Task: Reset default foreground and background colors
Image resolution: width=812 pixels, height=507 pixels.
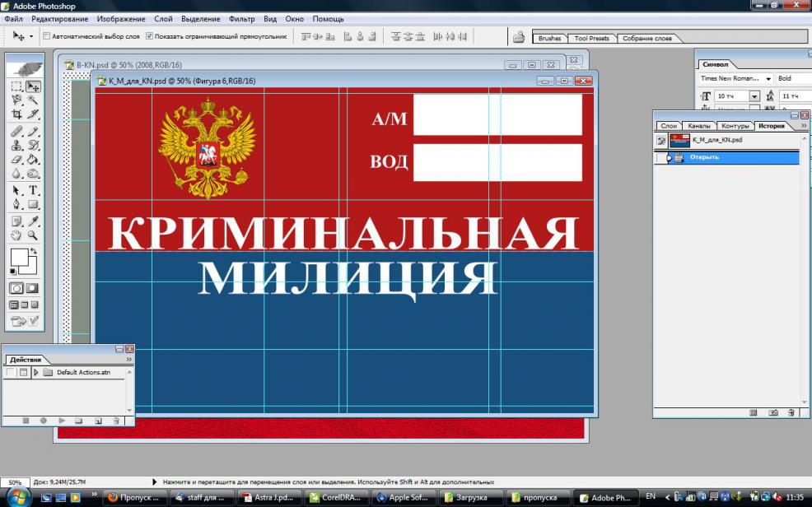Action: click(x=13, y=271)
